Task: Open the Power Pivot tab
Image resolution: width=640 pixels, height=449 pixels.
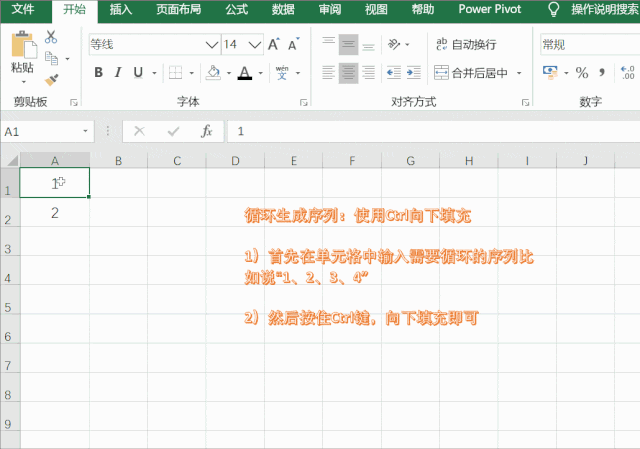Action: [x=489, y=9]
